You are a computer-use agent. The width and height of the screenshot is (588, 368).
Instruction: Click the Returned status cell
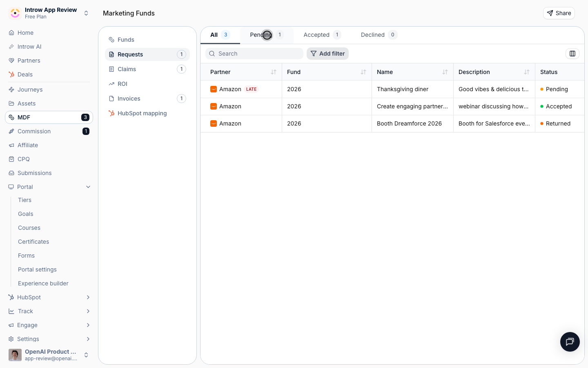coord(560,123)
